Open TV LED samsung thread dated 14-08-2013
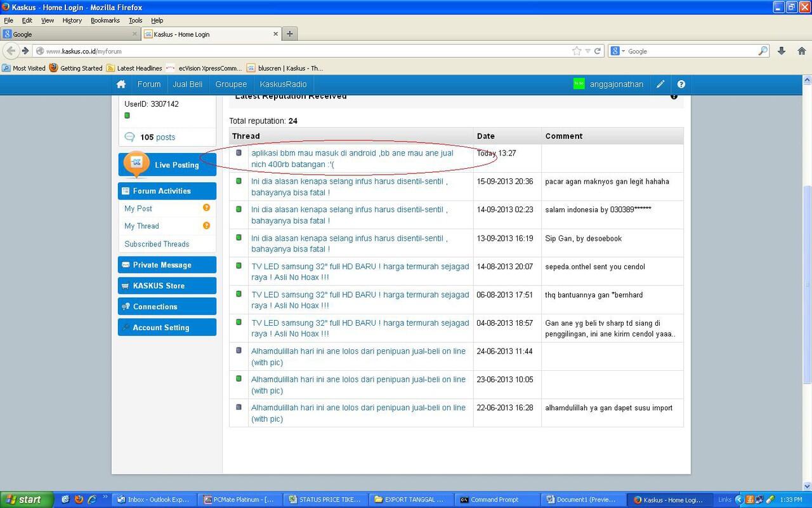This screenshot has height=508, width=812. 360,272
